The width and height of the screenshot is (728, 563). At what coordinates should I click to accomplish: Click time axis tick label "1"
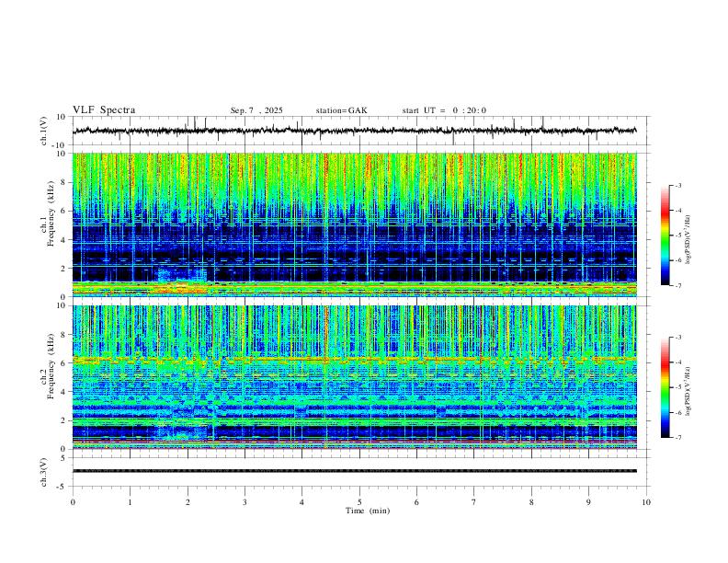[x=130, y=502]
